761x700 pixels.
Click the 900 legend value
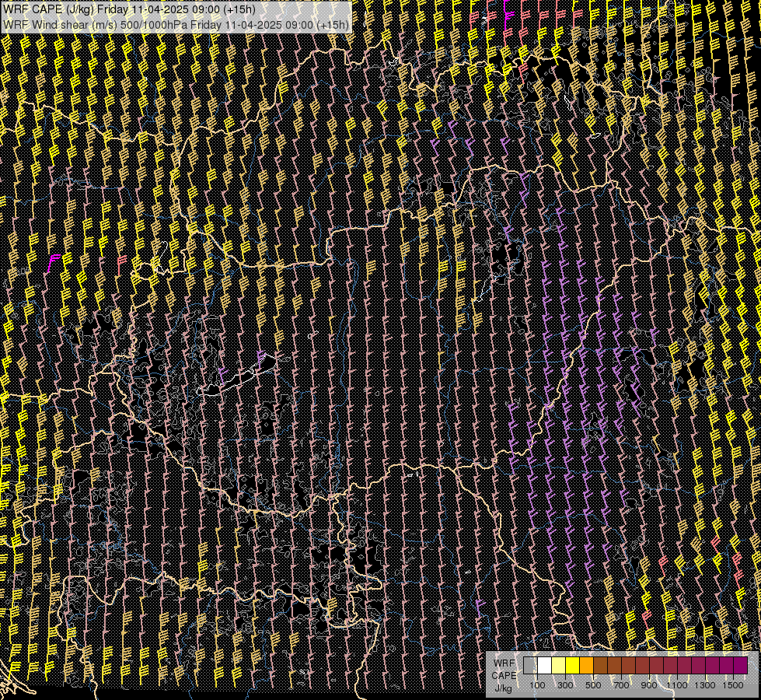649,685
